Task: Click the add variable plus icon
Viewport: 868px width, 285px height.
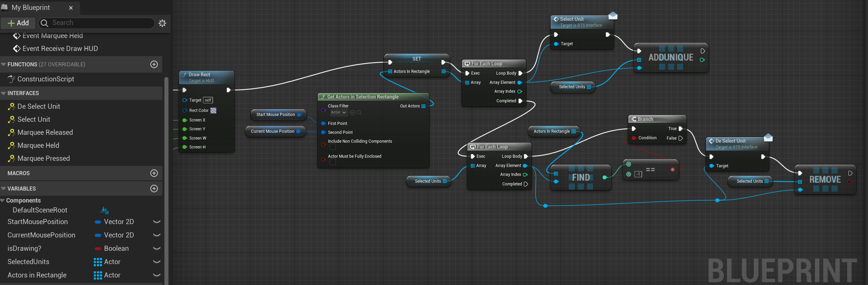Action: (x=154, y=189)
